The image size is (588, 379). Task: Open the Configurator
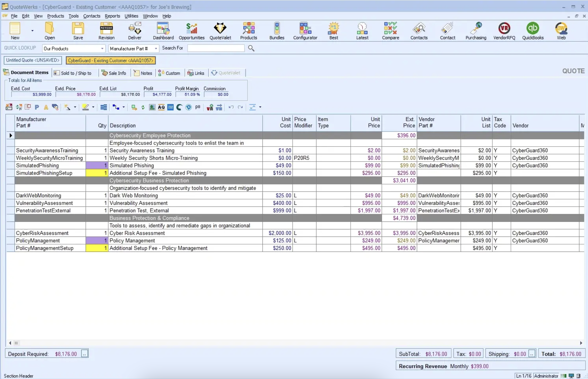click(305, 31)
